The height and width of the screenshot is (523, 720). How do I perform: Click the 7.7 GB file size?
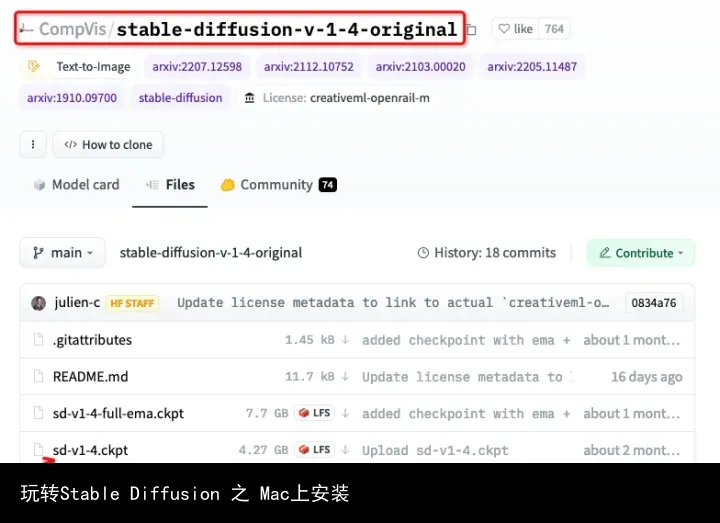click(267, 413)
